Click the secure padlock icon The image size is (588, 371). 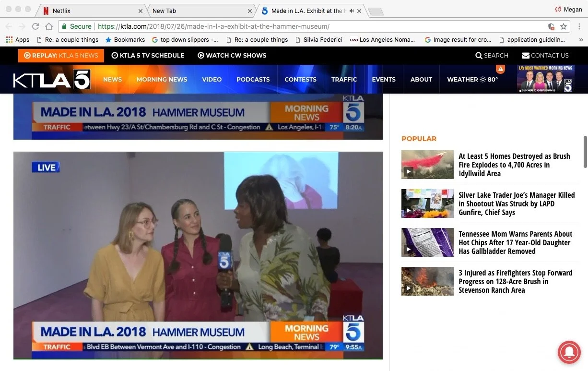64,26
